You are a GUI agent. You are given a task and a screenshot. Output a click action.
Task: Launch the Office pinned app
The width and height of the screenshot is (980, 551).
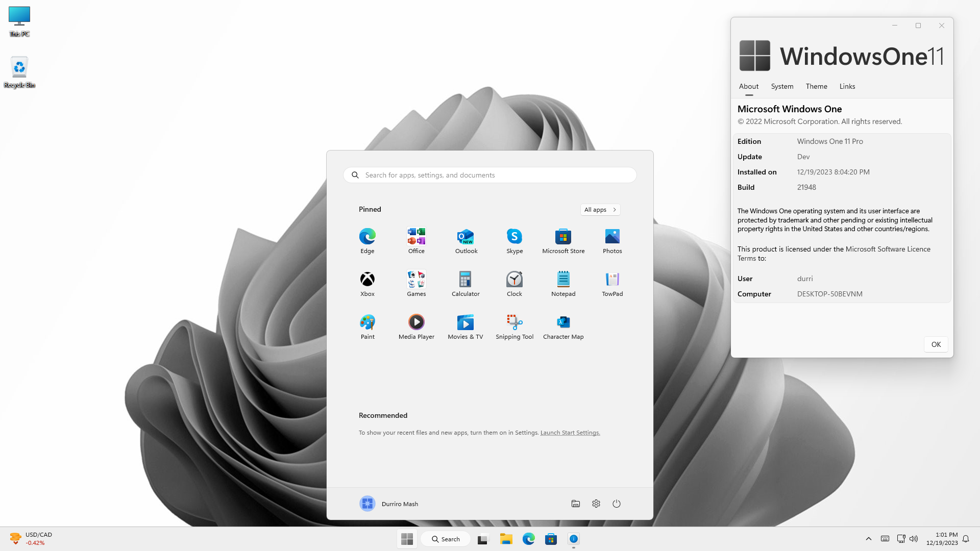click(x=416, y=241)
